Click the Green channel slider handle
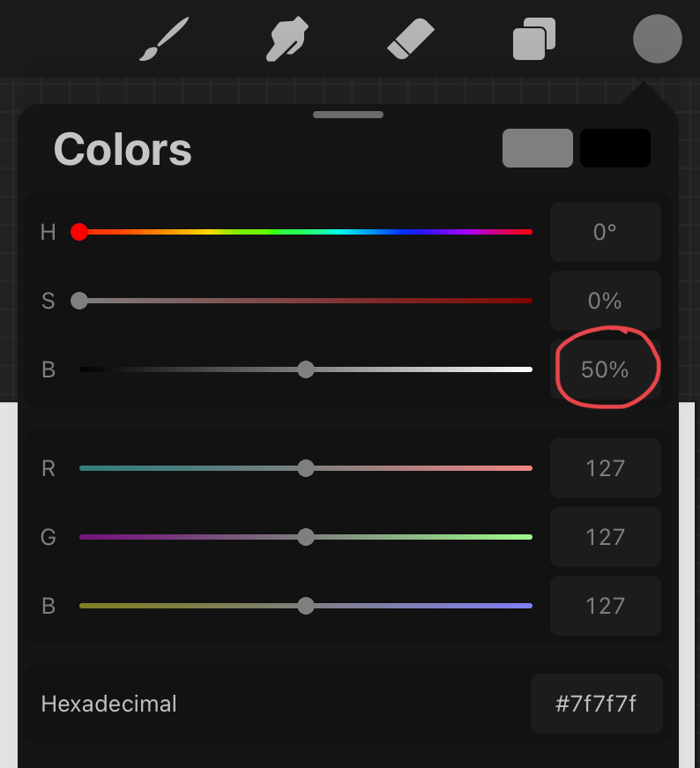This screenshot has height=768, width=700. pos(306,537)
